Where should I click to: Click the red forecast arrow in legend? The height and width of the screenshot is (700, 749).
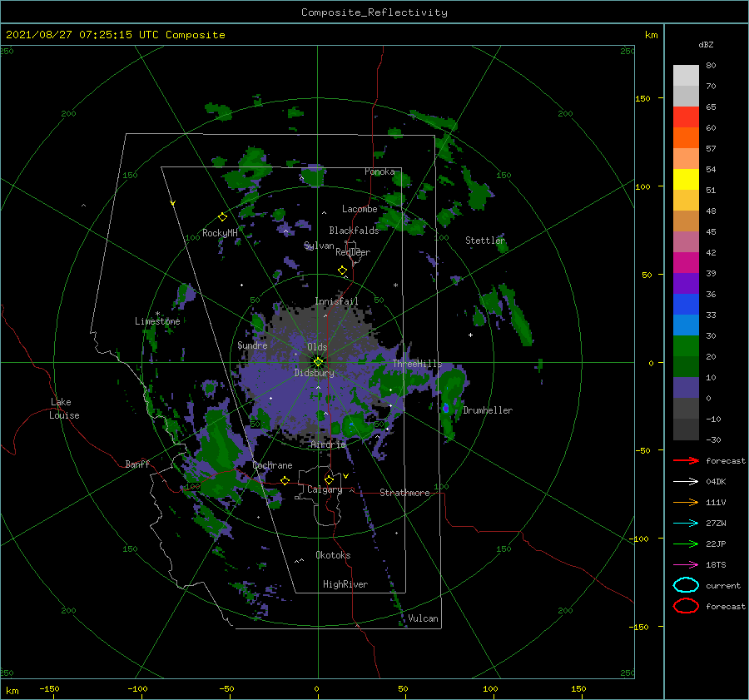point(686,460)
